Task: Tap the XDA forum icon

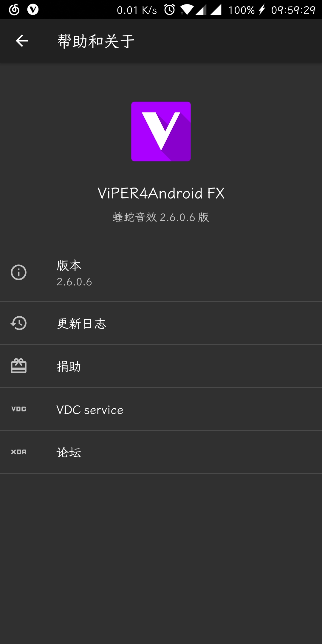Action: [x=18, y=452]
